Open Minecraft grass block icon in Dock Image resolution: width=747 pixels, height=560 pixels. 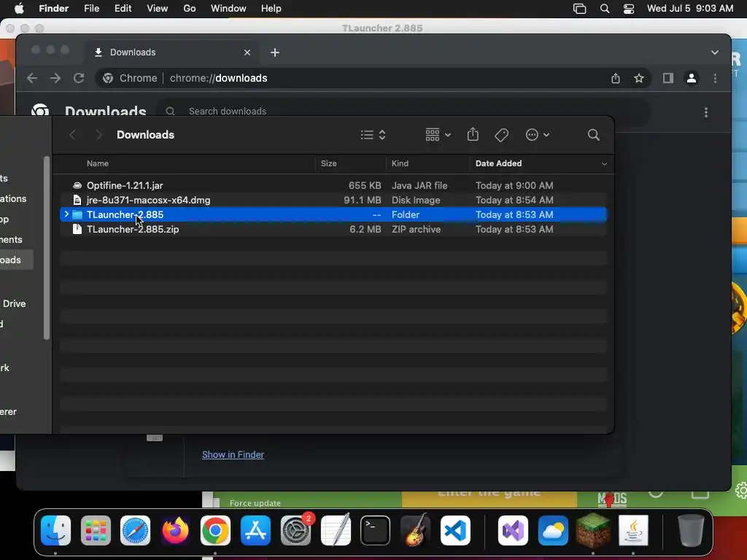(x=593, y=530)
